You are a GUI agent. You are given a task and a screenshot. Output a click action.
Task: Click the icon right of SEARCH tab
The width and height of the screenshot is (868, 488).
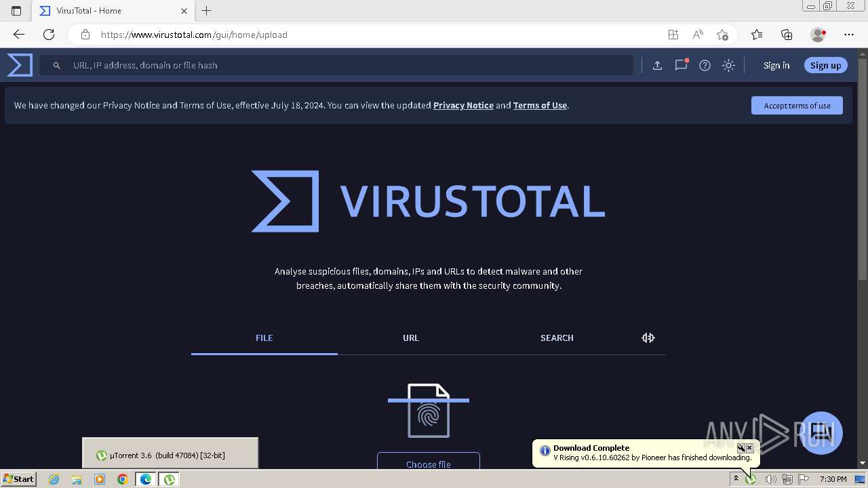648,338
